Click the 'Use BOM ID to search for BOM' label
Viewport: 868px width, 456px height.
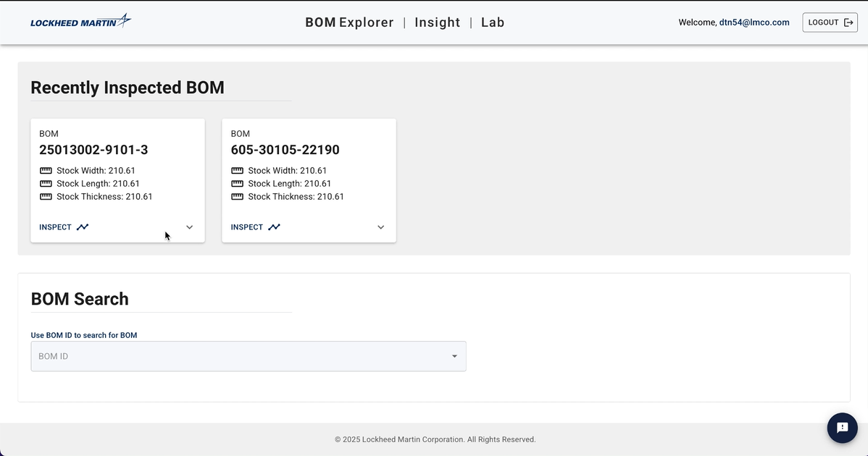tap(84, 335)
